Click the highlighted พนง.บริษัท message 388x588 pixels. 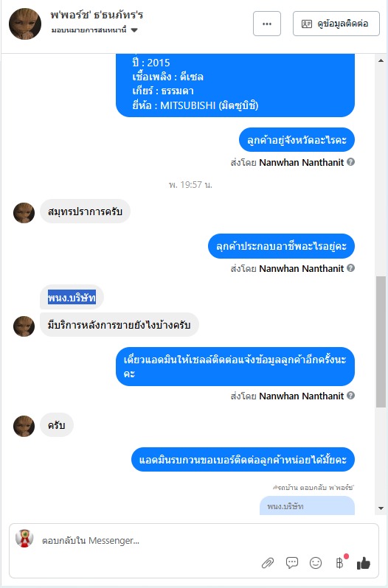pyautogui.click(x=72, y=298)
